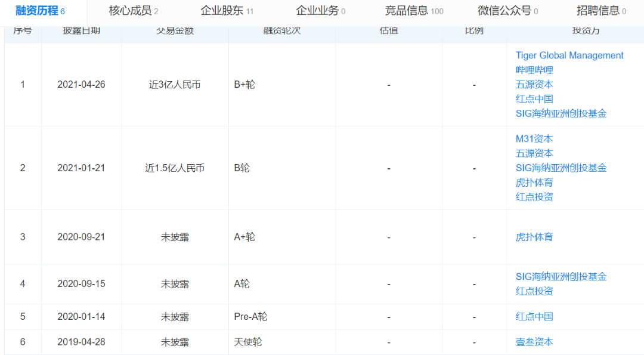
Task: Click 红点中国 in the B+轮 row
Action: [x=534, y=99]
